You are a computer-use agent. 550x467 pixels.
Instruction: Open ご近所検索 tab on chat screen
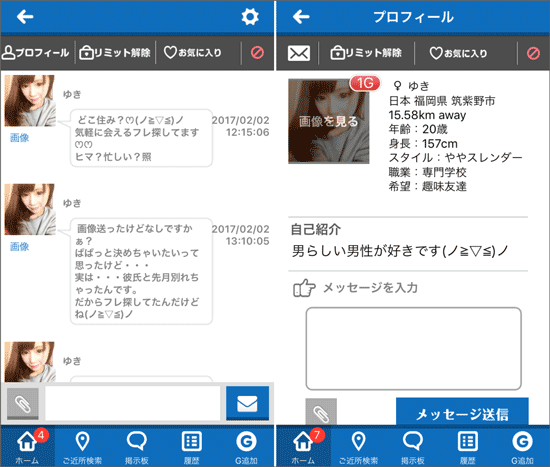(82, 446)
